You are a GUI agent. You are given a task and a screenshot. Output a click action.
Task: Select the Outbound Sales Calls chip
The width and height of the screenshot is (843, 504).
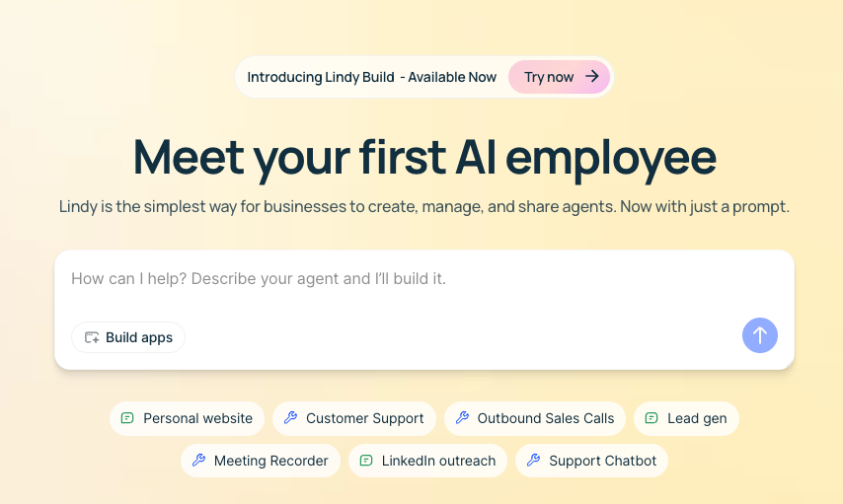click(x=535, y=418)
